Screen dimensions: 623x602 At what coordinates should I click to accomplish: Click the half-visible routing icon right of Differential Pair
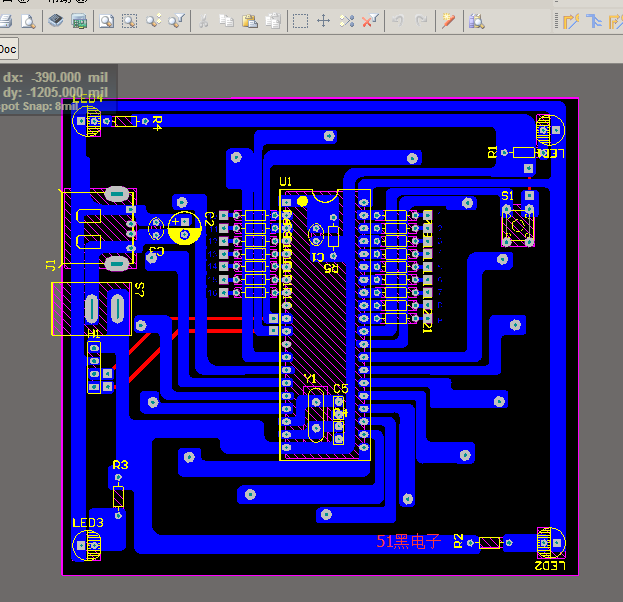point(616,21)
